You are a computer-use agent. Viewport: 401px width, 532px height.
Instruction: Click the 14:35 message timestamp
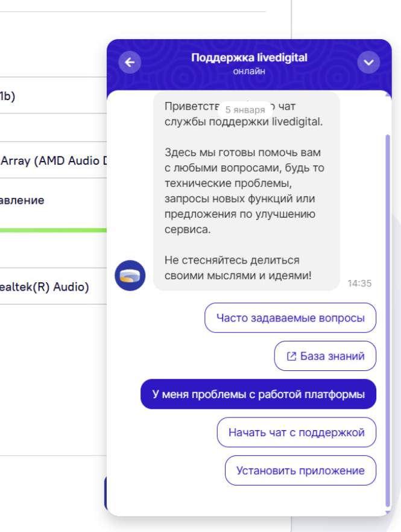[x=359, y=283]
